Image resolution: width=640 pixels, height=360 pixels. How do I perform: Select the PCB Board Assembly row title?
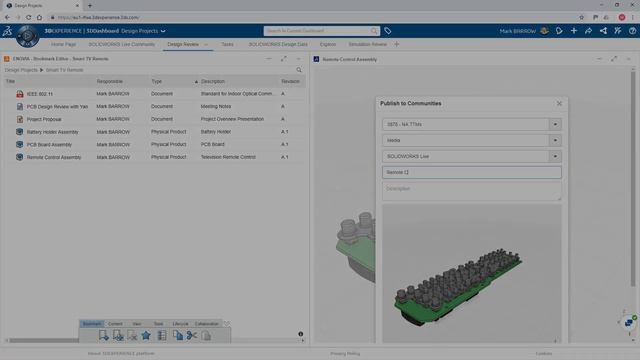[x=49, y=144]
